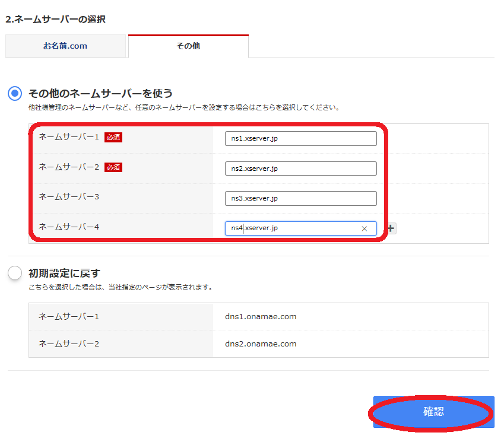Click the こちらを選択した場合は description text

click(121, 287)
